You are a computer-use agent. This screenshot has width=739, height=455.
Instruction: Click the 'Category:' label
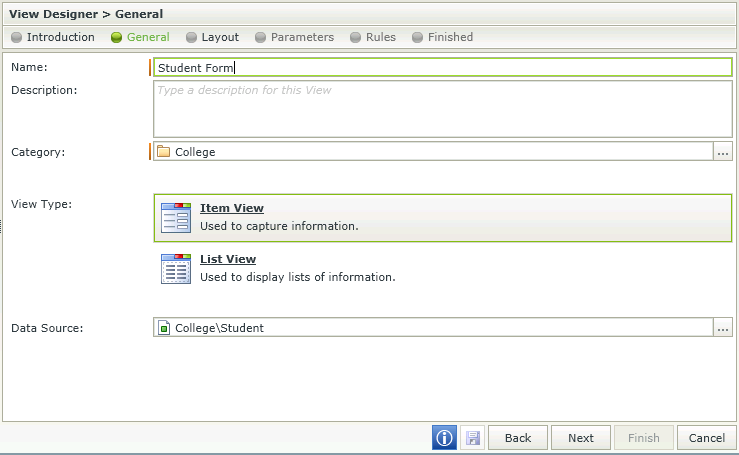(x=38, y=152)
